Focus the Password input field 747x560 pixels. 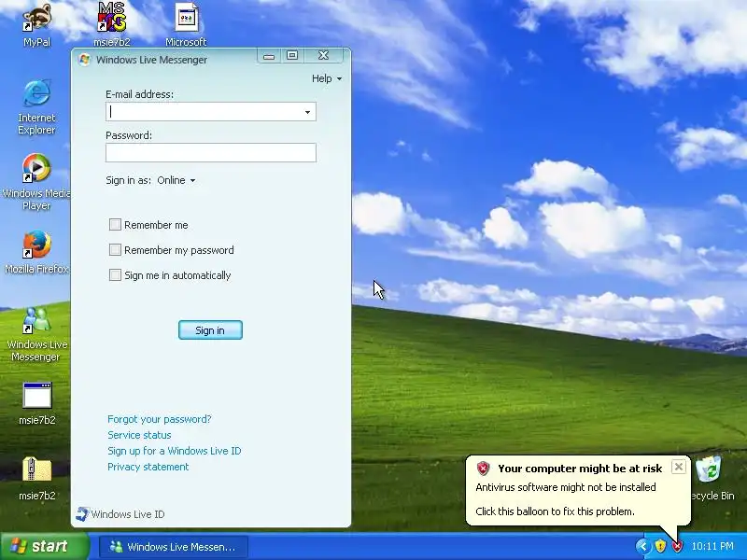[x=211, y=153]
